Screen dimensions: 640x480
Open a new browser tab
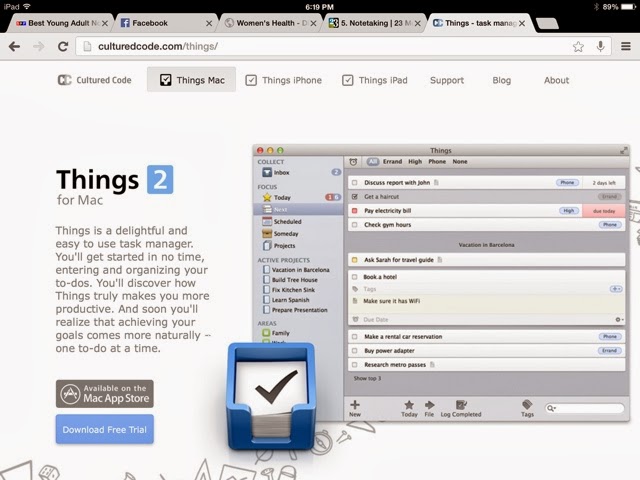tap(547, 24)
